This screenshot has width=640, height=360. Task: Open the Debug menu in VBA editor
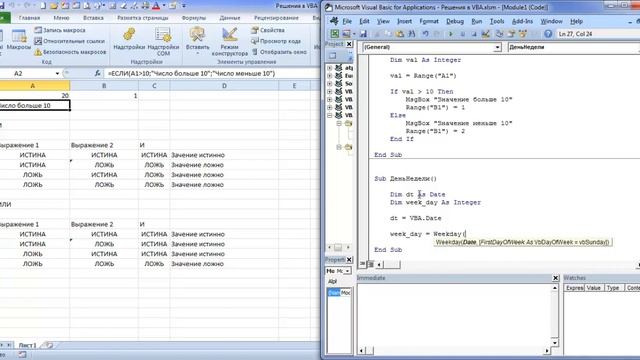[x=455, y=21]
